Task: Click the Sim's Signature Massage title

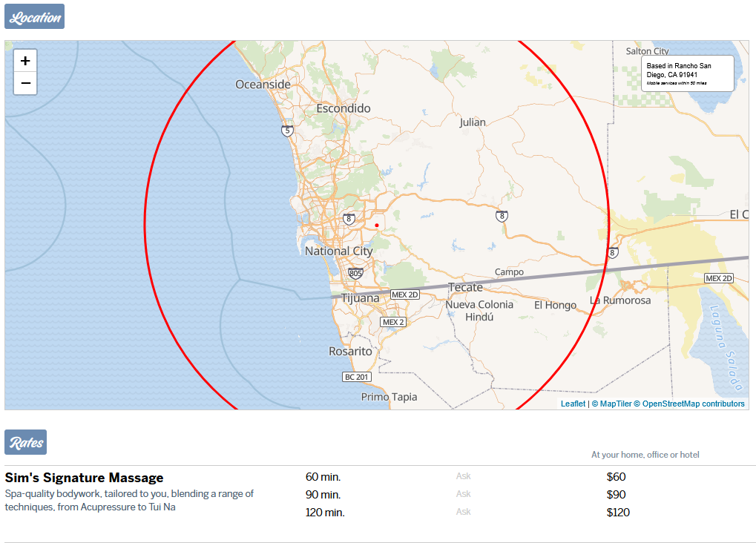Action: [84, 478]
